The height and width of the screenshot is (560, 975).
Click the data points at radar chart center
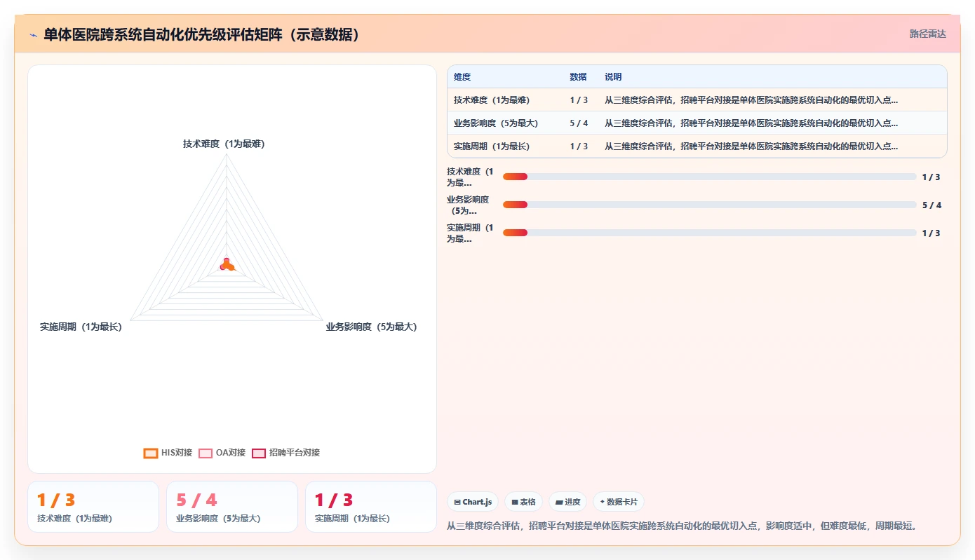pos(227,264)
